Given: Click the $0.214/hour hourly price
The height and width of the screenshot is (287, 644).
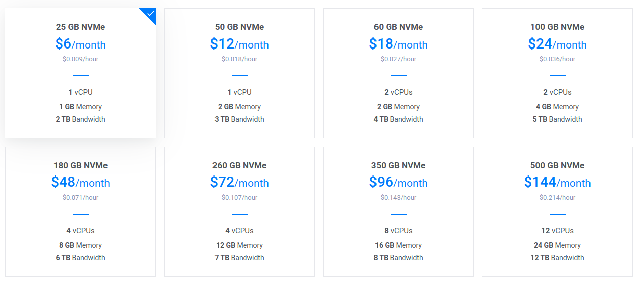Looking at the screenshot, I should 557,198.
